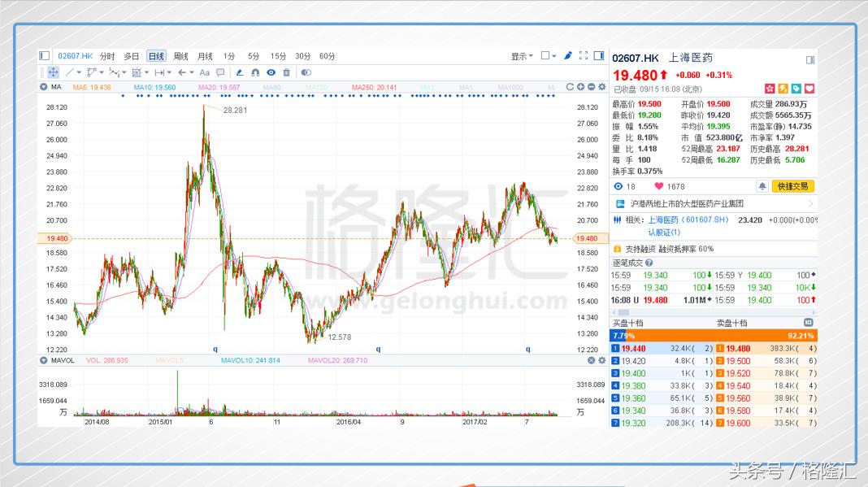Switch to 月线 monthly chart tab
Image resolution: width=868 pixels, height=487 pixels.
tap(205, 56)
